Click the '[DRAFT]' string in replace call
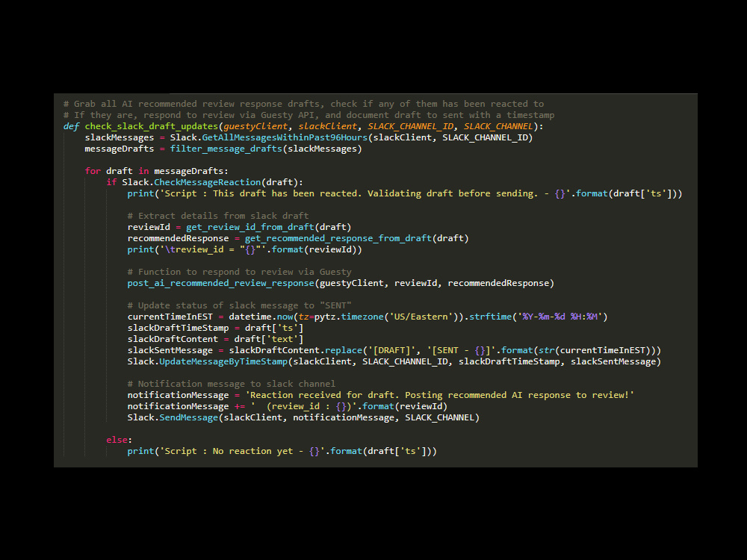 point(391,350)
